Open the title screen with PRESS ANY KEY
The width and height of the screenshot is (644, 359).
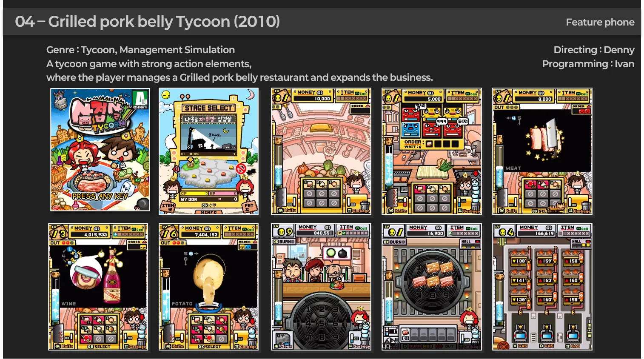coord(100,149)
